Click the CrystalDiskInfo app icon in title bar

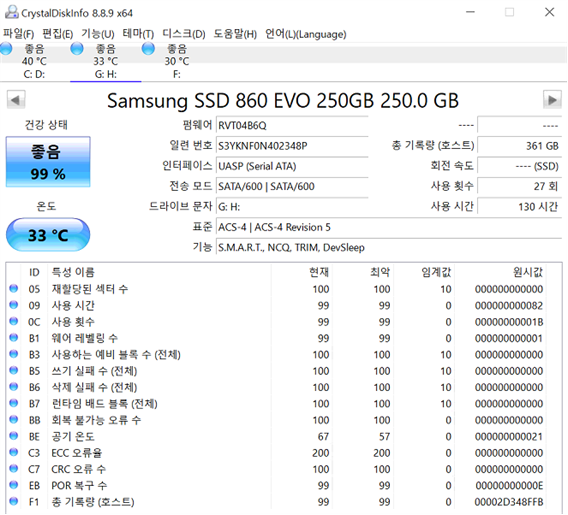pyautogui.click(x=11, y=12)
